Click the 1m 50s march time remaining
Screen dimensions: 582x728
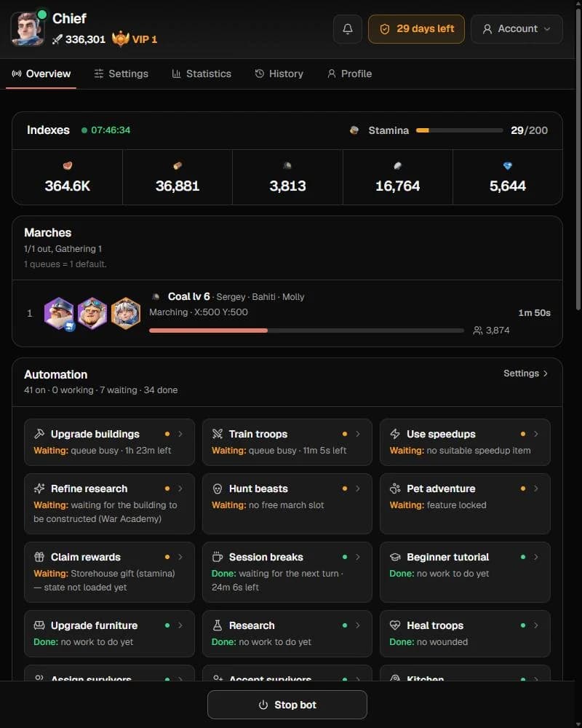(534, 313)
